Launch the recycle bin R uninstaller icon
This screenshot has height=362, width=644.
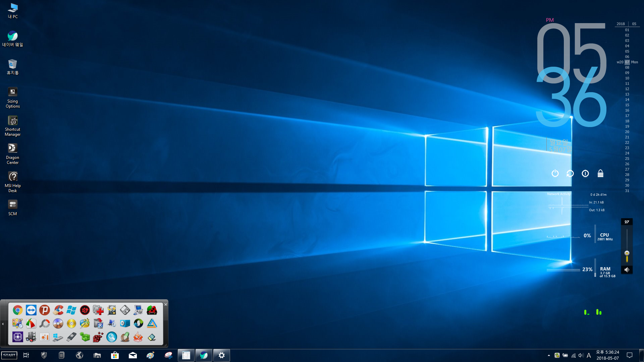98,323
